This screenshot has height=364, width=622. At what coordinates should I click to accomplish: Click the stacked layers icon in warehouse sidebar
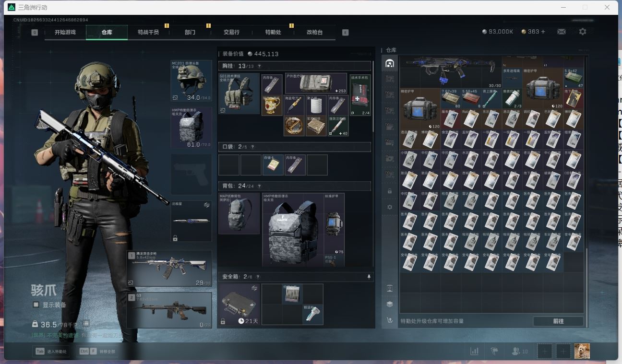pos(390,304)
